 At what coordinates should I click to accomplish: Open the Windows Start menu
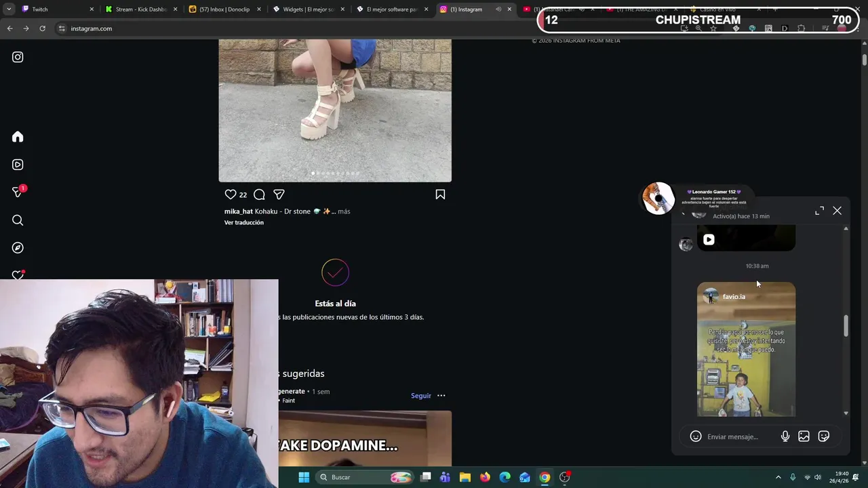304,477
